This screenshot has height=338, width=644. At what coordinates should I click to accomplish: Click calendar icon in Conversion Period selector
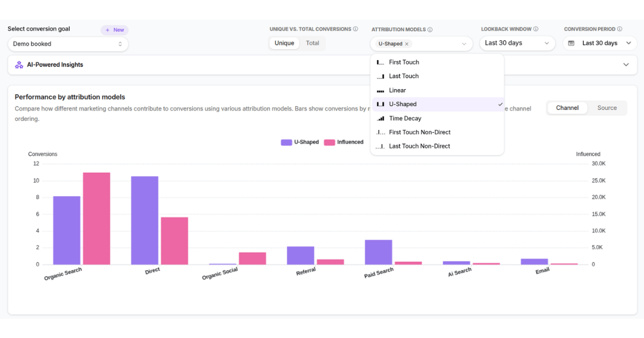click(571, 43)
